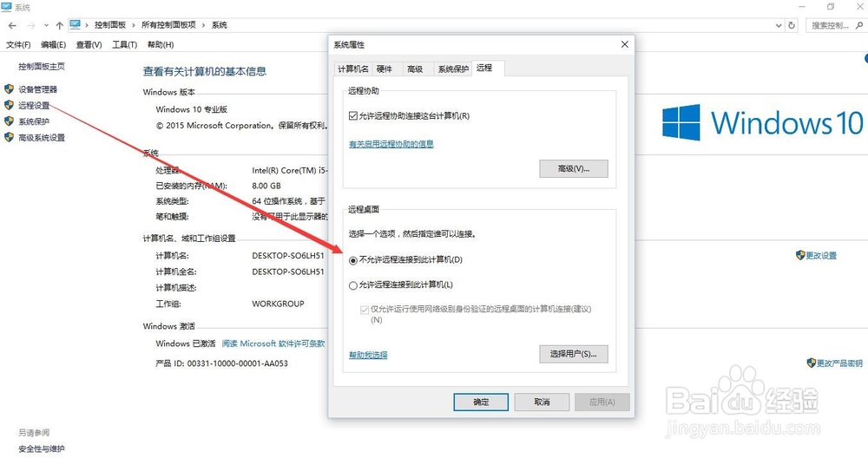Image resolution: width=868 pixels, height=458 pixels.
Task: Click the Back navigation arrow
Action: [13, 25]
